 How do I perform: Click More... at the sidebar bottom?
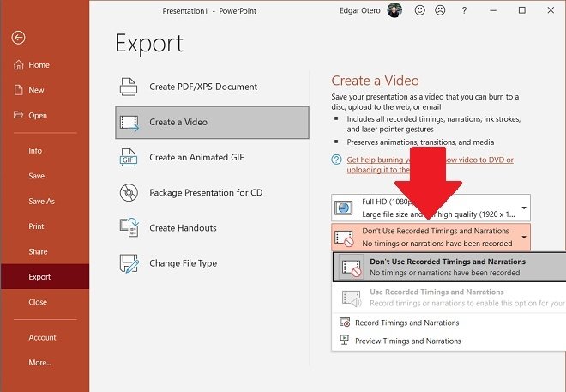[x=39, y=363]
